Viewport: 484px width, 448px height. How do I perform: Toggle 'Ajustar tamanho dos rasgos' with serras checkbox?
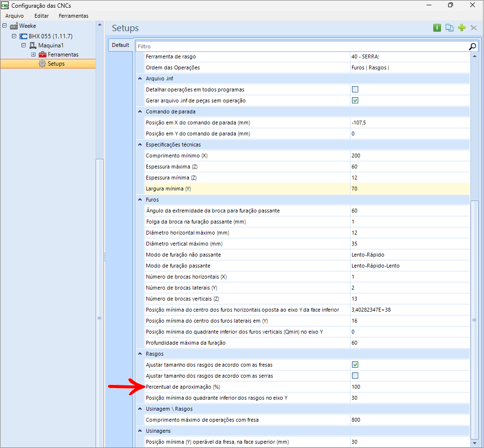[355, 376]
